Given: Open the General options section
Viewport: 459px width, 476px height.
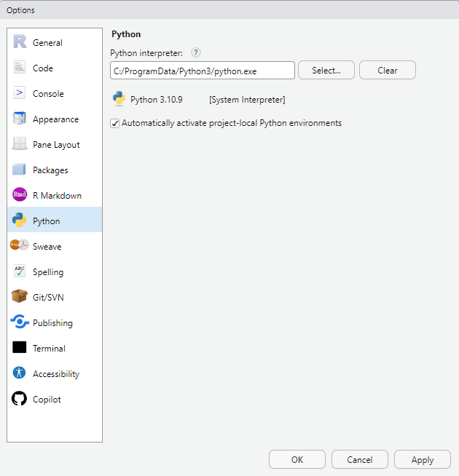Looking at the screenshot, I should pos(55,42).
